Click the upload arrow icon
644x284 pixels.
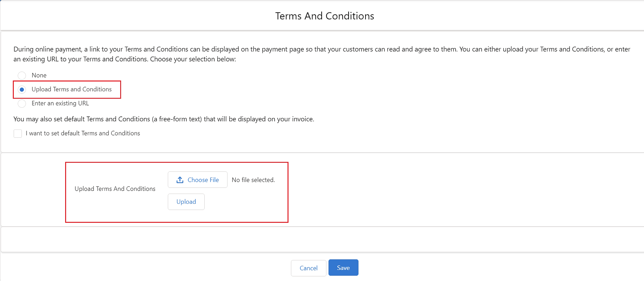pos(180,180)
